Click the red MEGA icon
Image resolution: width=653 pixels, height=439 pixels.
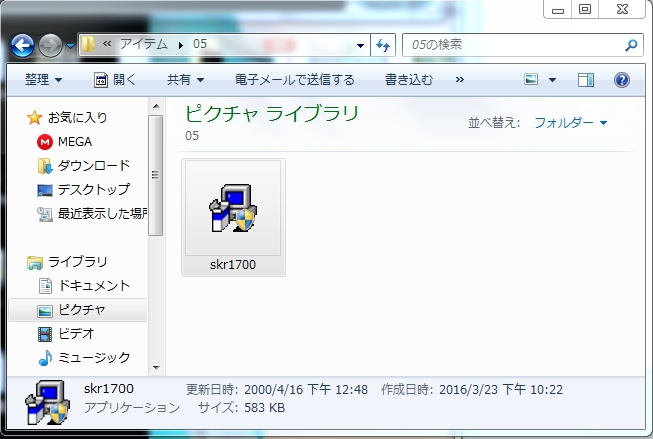[45, 142]
